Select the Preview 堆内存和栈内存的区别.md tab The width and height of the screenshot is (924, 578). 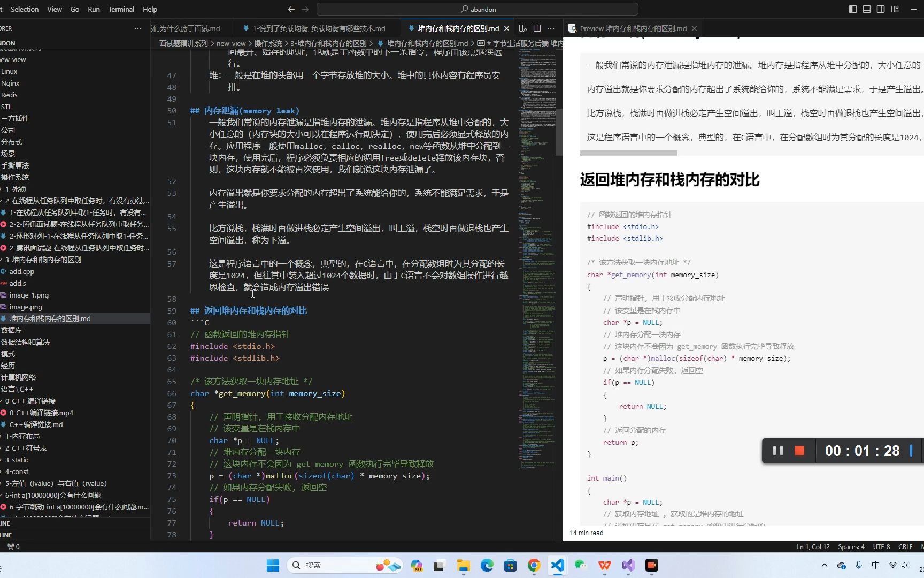coord(633,28)
